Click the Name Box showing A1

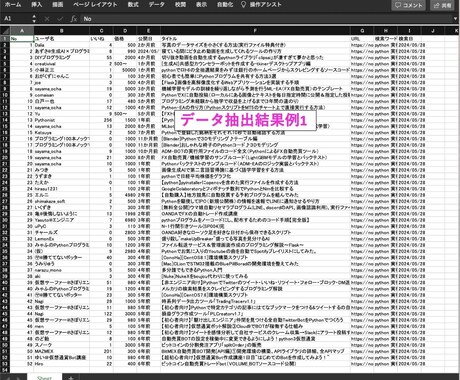pos(17,19)
